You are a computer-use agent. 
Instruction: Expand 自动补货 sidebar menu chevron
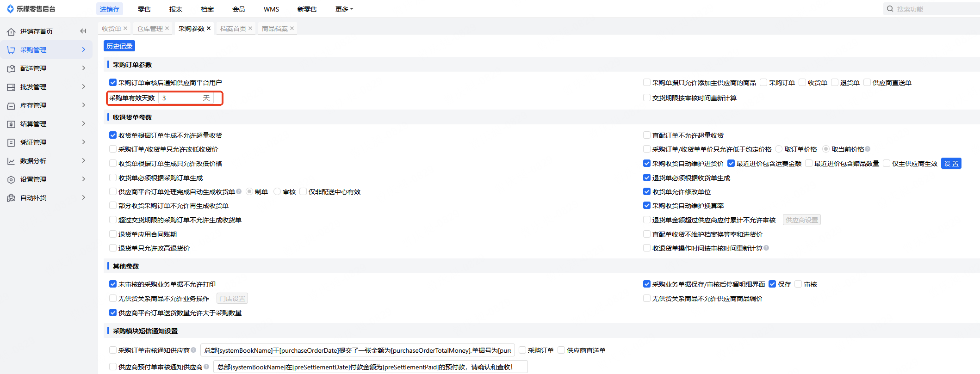pyautogui.click(x=84, y=197)
